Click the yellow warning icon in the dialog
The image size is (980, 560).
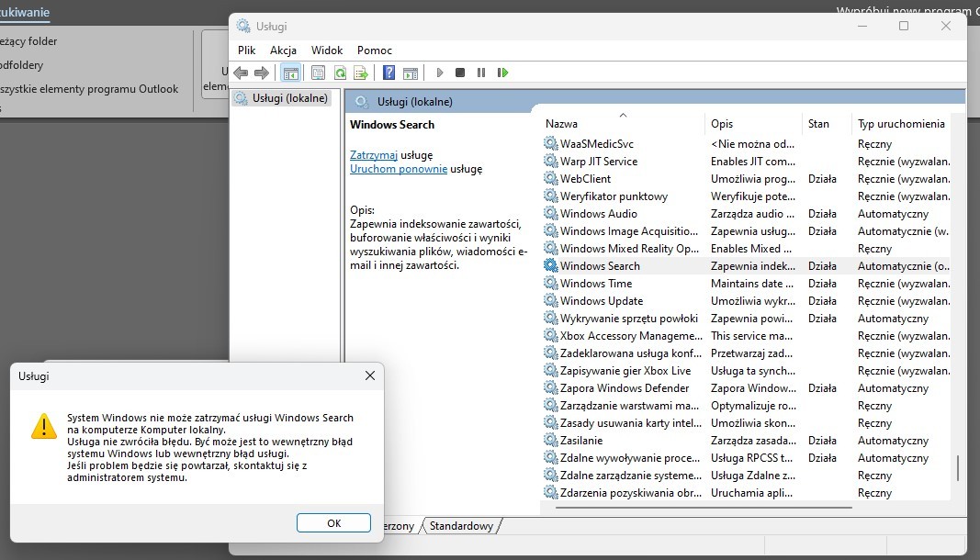click(44, 426)
